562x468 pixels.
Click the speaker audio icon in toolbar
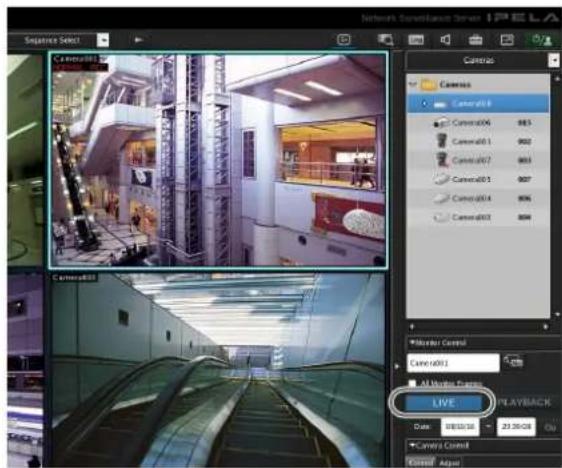tap(446, 39)
